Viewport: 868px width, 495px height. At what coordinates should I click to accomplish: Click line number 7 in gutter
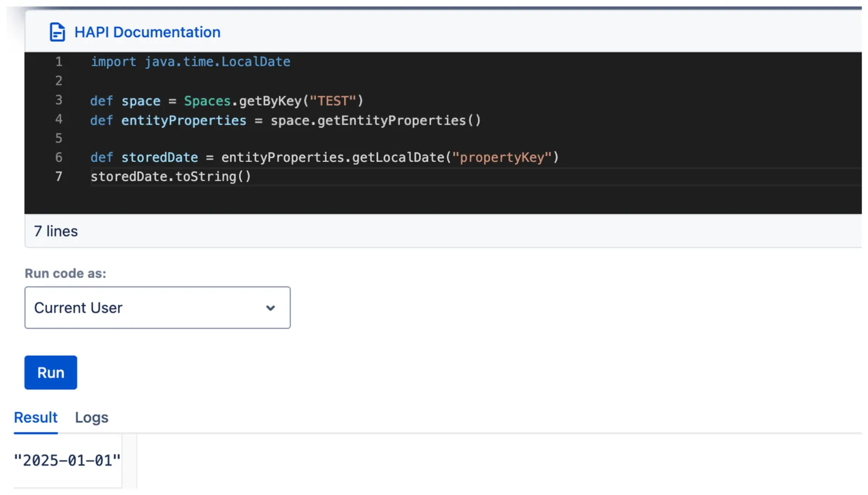[x=59, y=176]
